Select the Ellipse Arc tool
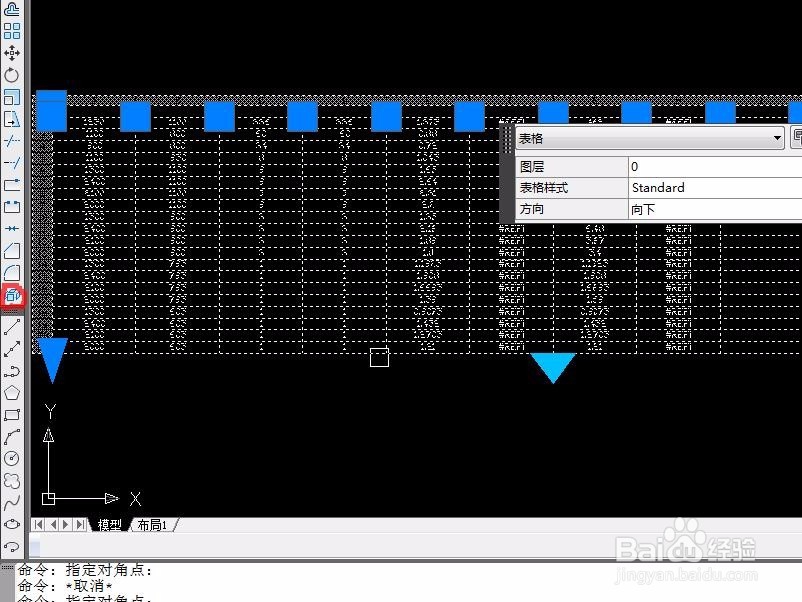 12,547
